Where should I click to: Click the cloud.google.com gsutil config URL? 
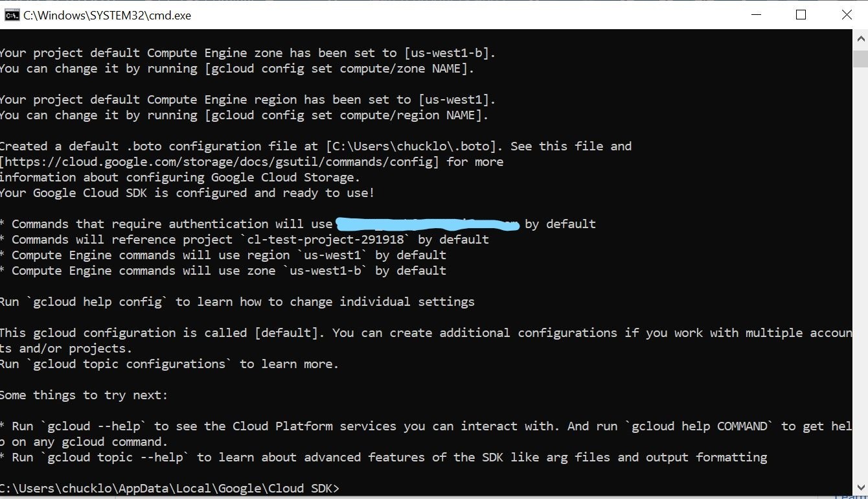(x=219, y=162)
